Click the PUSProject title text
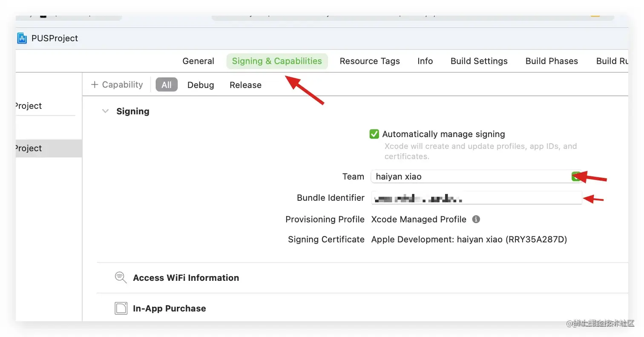 click(55, 38)
